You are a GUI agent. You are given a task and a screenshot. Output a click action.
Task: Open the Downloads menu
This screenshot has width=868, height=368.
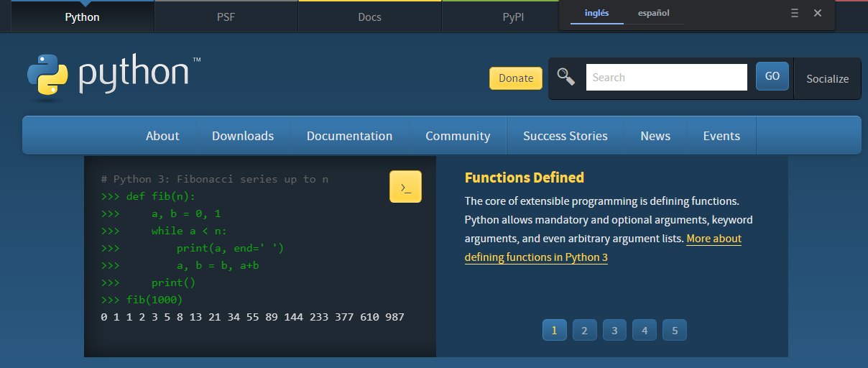[243, 136]
